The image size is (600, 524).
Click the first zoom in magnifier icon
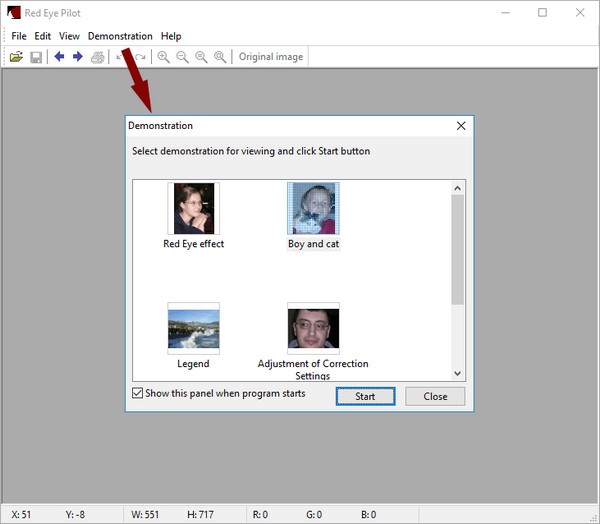pyautogui.click(x=163, y=57)
